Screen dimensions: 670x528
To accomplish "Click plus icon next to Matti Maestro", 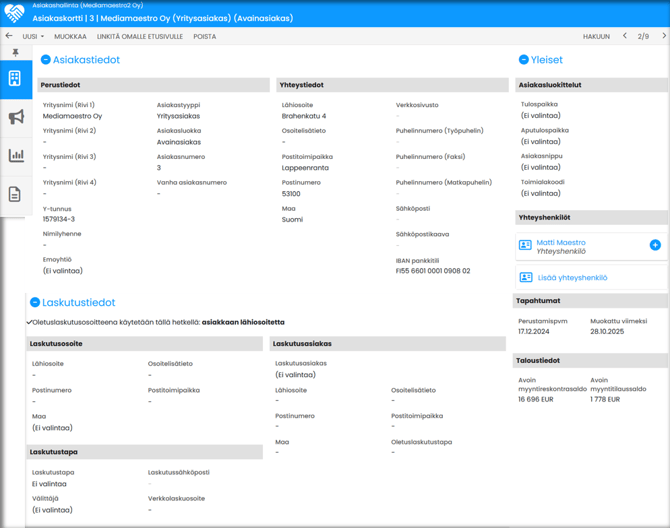I will tap(655, 245).
